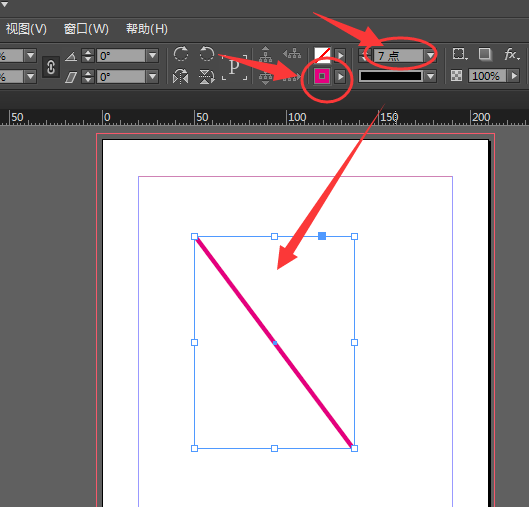This screenshot has height=507, width=529.
Task: Click the top-right selection handle
Action: click(x=354, y=236)
